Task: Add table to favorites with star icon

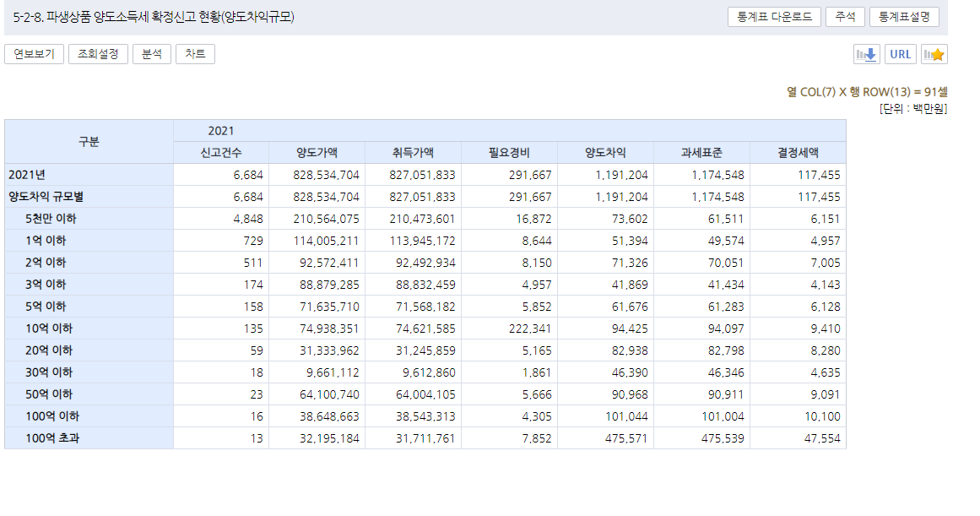Action: click(x=934, y=54)
